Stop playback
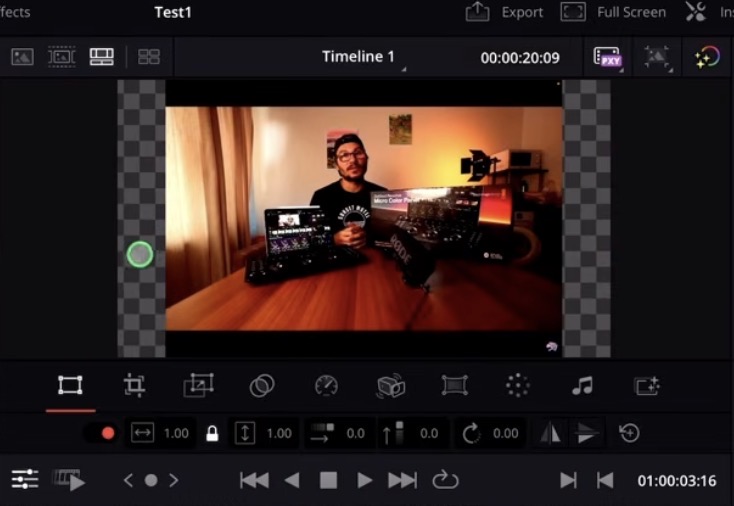Image resolution: width=734 pixels, height=506 pixels. [328, 480]
